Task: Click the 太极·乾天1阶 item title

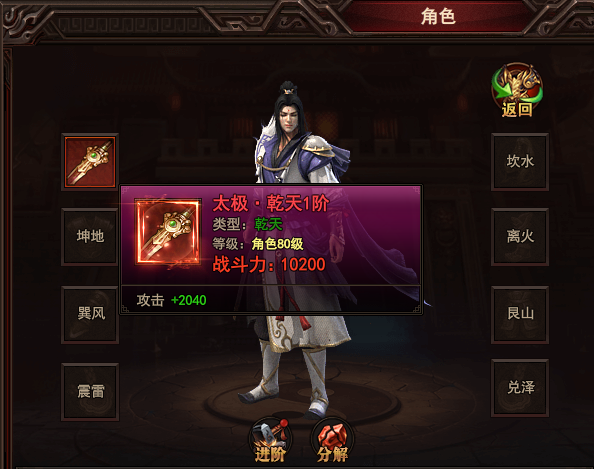Action: tap(270, 203)
